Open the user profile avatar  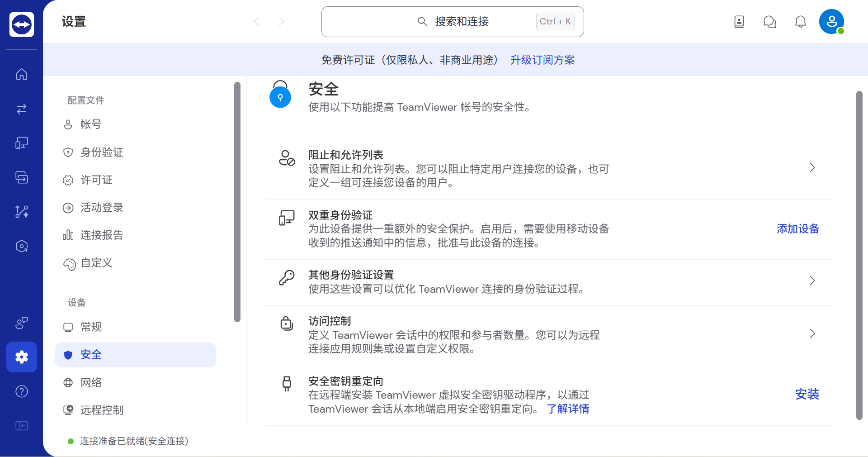(x=832, y=21)
